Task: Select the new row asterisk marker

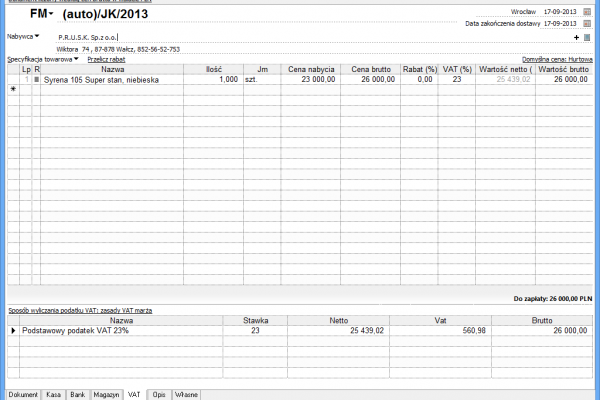Action: point(13,89)
